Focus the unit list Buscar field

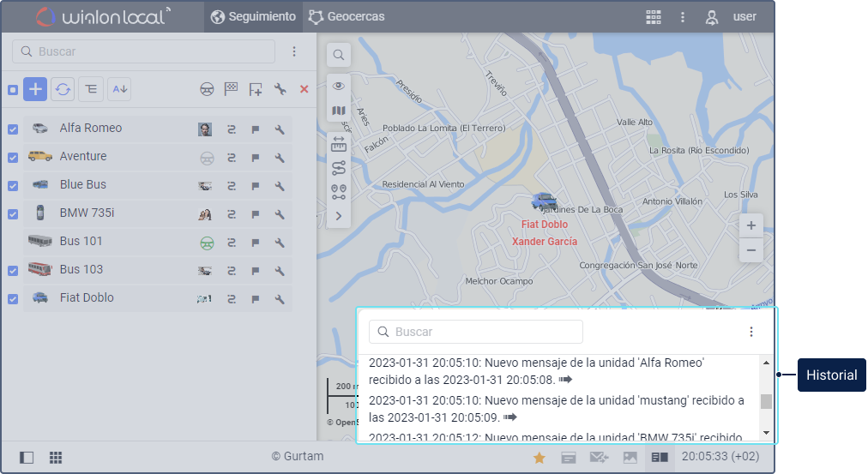[x=143, y=51]
